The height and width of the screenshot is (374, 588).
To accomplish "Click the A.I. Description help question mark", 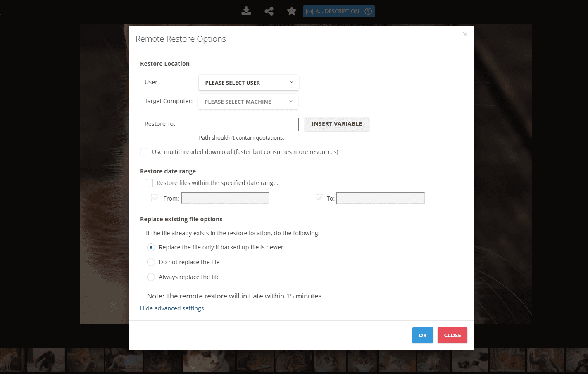I will 368,11.
